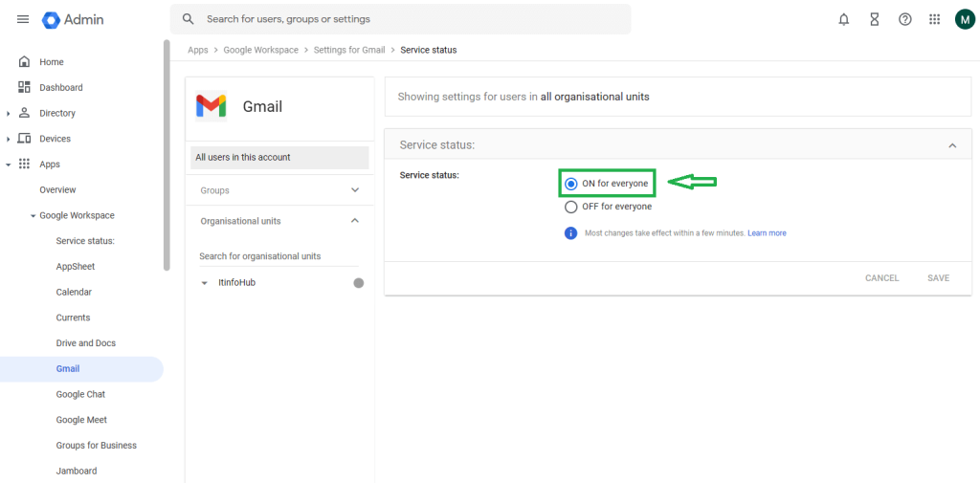The image size is (980, 483).
Task: Select OFF for everyone
Action: 570,207
